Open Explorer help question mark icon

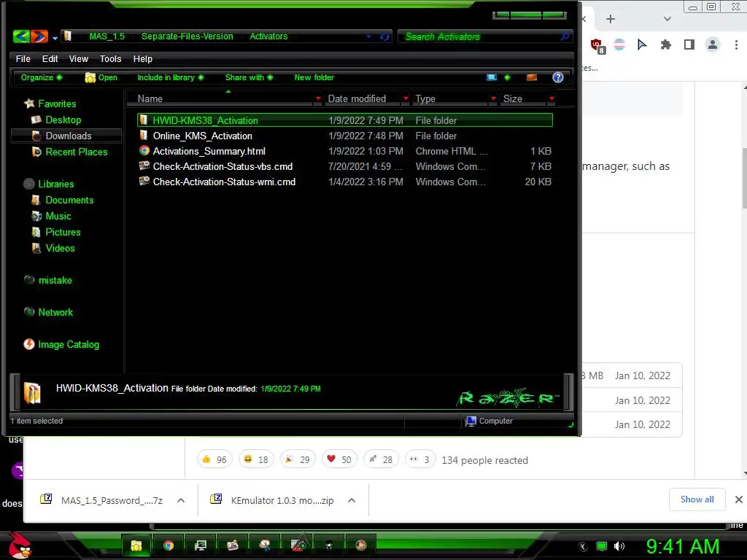tap(558, 77)
